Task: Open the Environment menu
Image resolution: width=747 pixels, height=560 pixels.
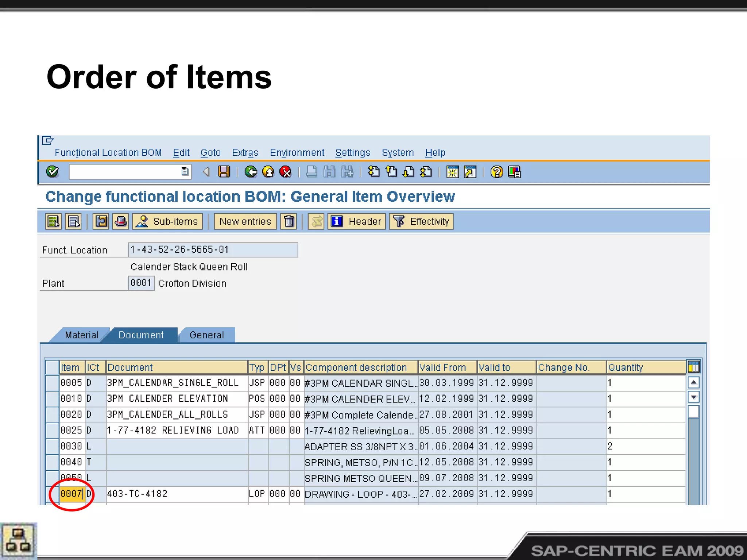Action: coord(297,152)
